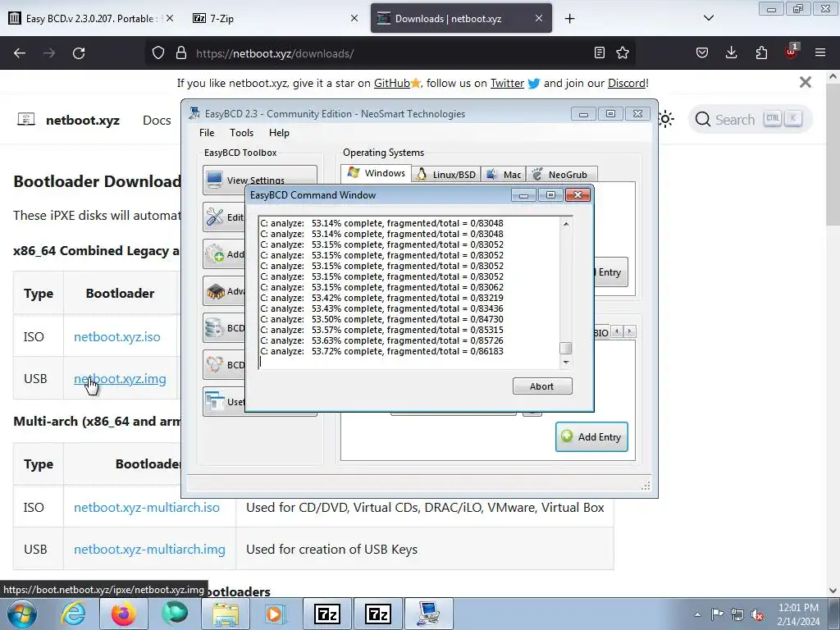Open the Docs navigation link
Image resolution: width=840 pixels, height=630 pixels.
(157, 120)
